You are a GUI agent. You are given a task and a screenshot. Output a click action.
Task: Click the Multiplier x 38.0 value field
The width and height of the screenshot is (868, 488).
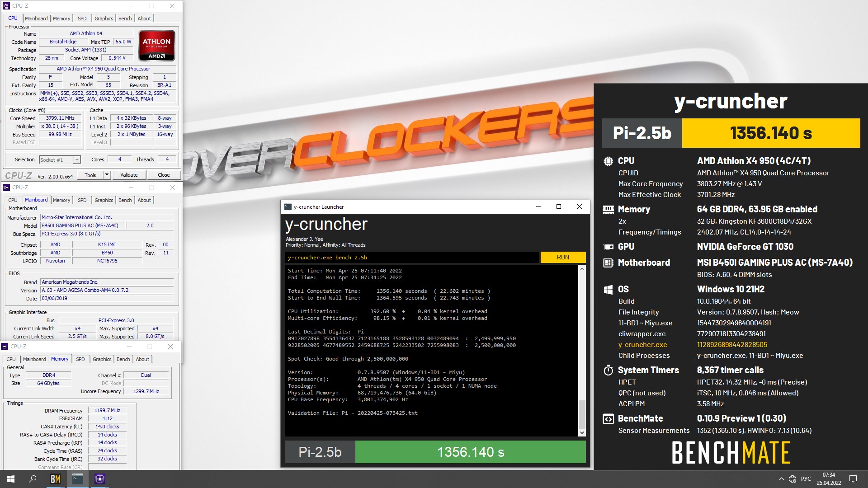60,127
